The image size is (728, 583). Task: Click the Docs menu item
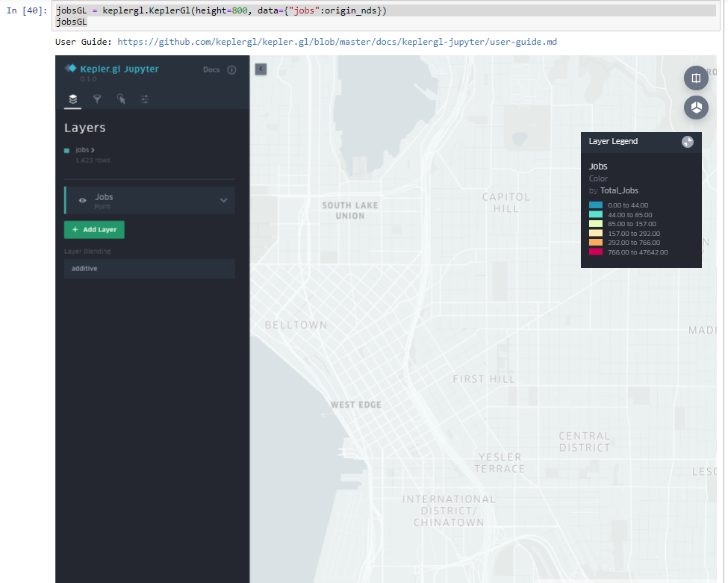[212, 69]
